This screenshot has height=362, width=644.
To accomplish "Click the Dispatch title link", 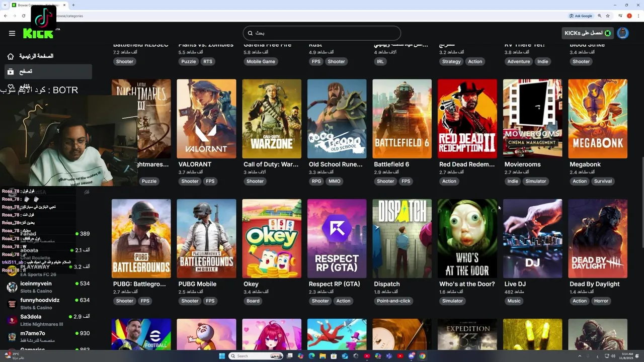I will 387,284.
